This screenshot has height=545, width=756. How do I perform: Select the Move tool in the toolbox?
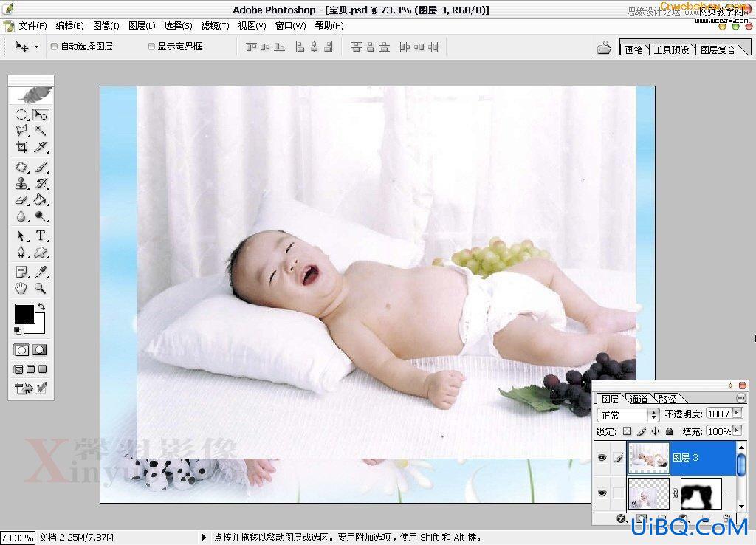pyautogui.click(x=41, y=114)
